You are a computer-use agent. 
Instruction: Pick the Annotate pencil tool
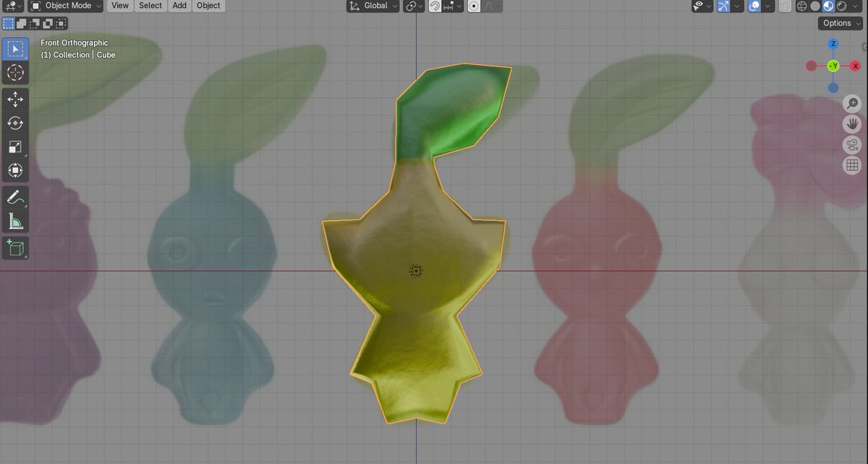click(15, 197)
